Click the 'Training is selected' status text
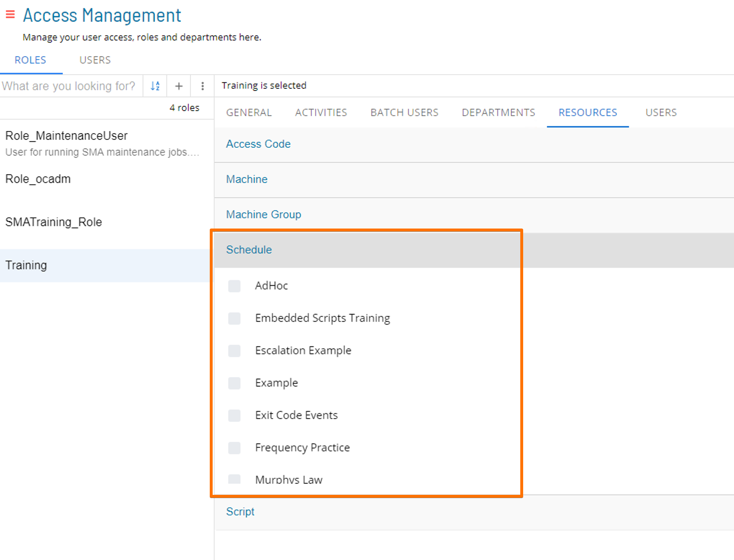The height and width of the screenshot is (560, 734). click(x=264, y=86)
